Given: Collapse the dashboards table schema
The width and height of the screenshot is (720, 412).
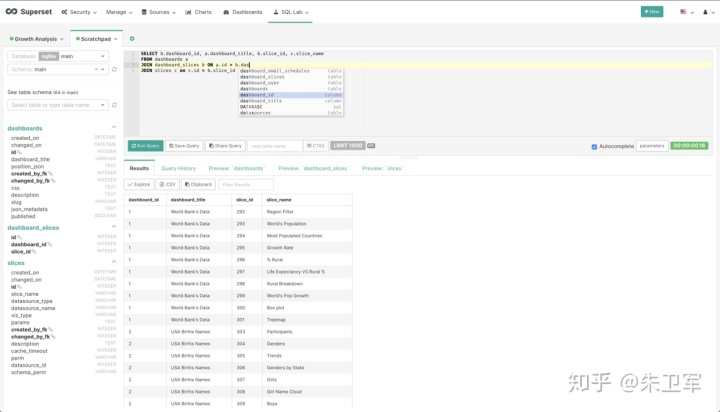Looking at the screenshot, I should click(x=114, y=127).
